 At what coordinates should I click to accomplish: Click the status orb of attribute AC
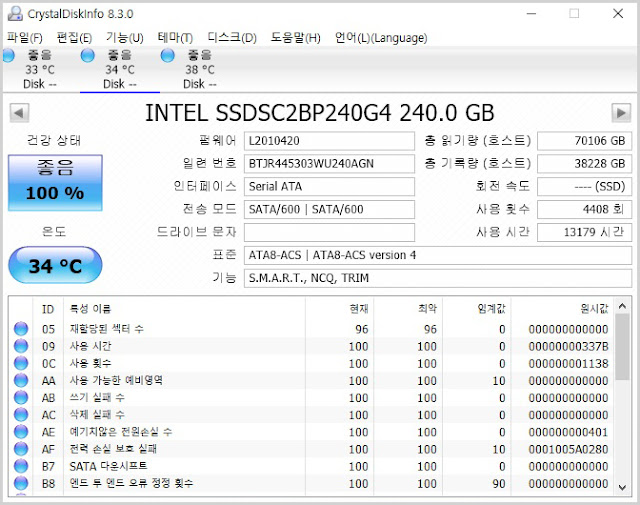[x=21, y=414]
